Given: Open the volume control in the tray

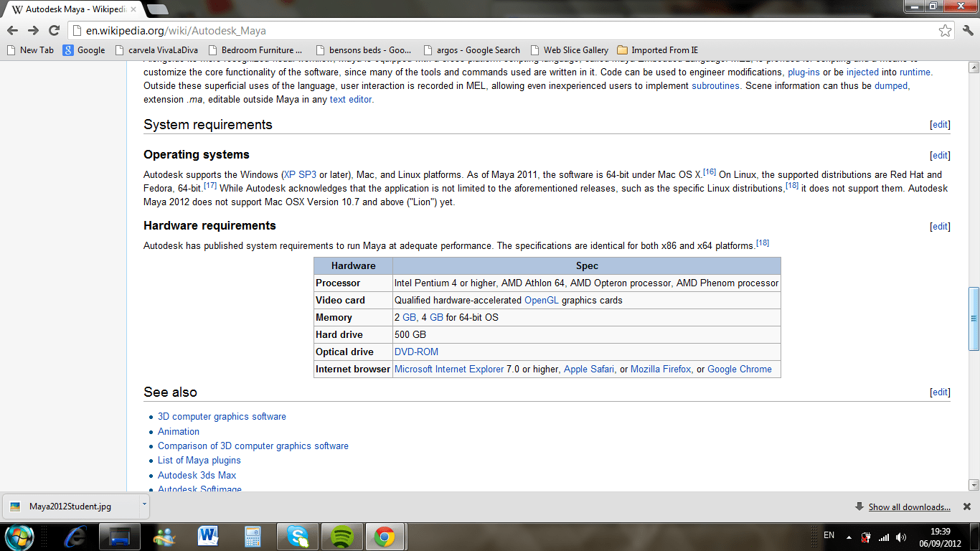Looking at the screenshot, I should tap(901, 537).
